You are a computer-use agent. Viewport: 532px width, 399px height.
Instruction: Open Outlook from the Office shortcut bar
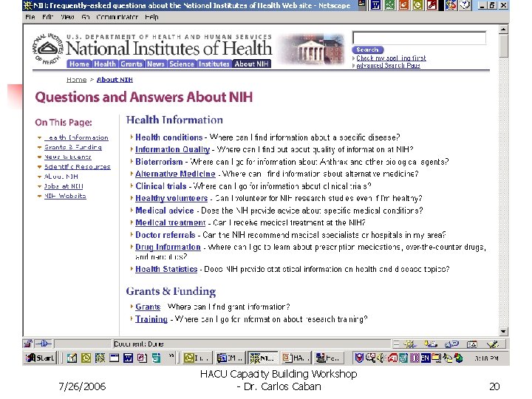point(417,5)
